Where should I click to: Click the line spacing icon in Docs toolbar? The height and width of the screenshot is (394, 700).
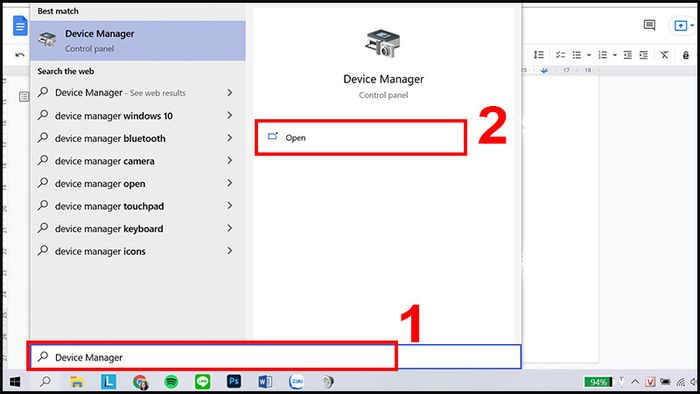click(539, 55)
